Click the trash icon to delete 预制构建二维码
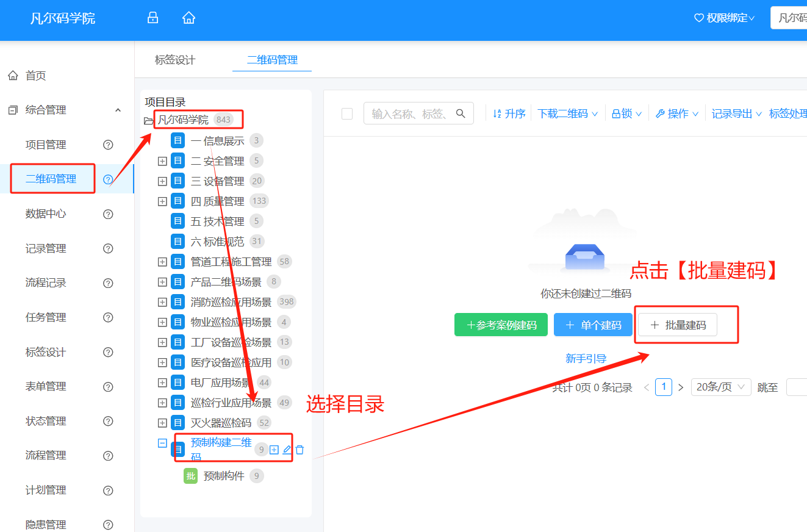The image size is (807, 532). 300,448
